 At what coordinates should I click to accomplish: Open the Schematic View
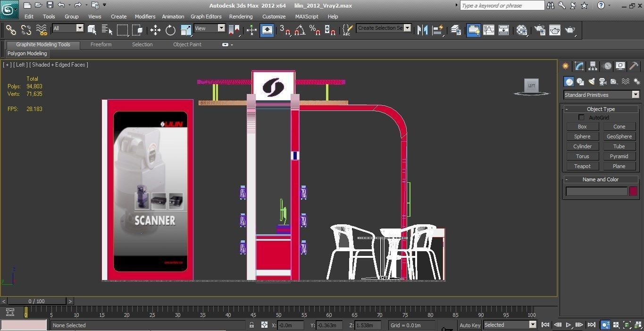coord(504,30)
